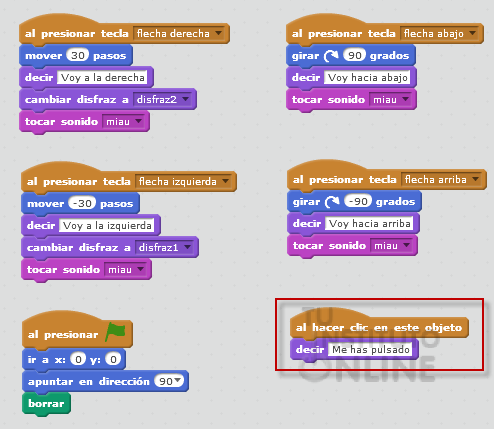Open the flecha arriba key dropdown
Image resolution: width=494 pixels, height=429 pixels.
441,179
